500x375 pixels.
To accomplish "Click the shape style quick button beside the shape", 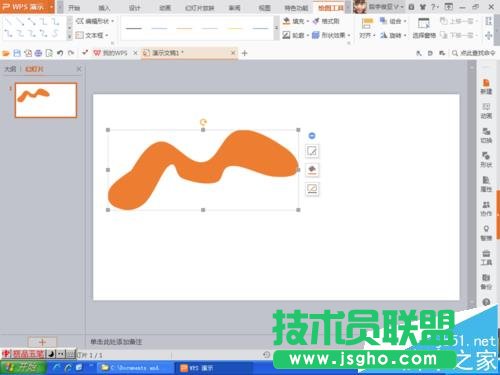I will (x=312, y=151).
